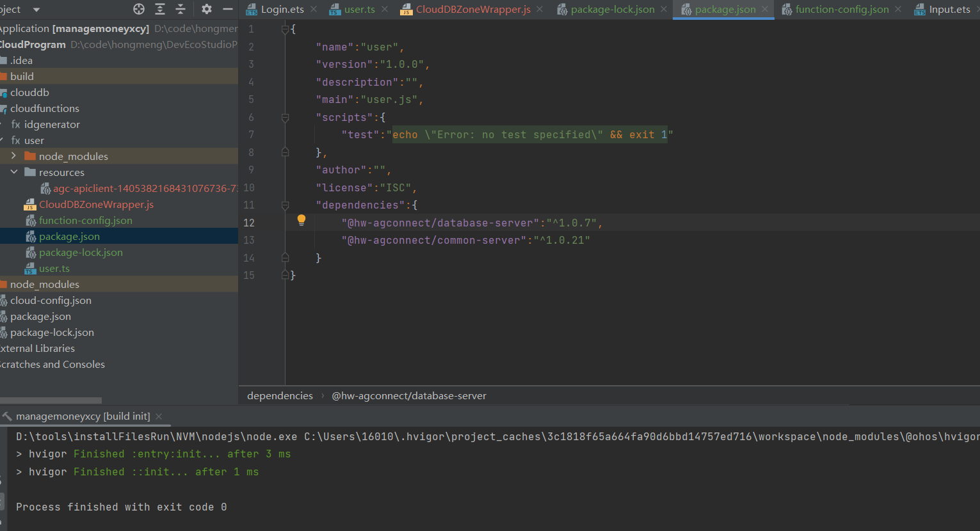Select the managemoneyxcy [build init] run tab
The image size is (980, 531).
(83, 416)
